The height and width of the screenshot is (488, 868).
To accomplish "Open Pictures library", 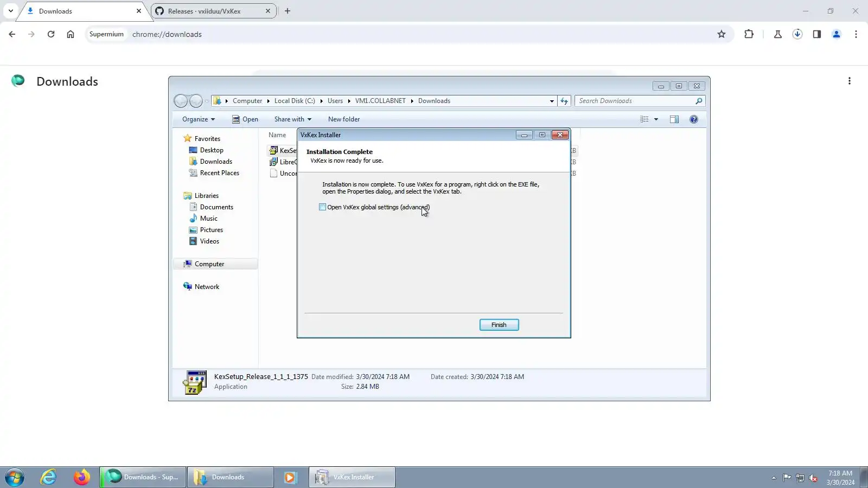I will click(212, 230).
